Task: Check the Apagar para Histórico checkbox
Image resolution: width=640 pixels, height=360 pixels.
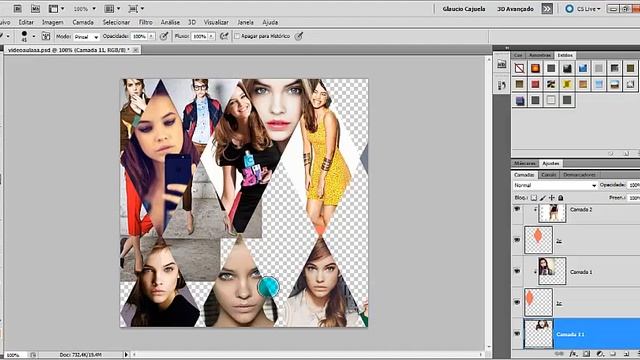Action: 237,36
